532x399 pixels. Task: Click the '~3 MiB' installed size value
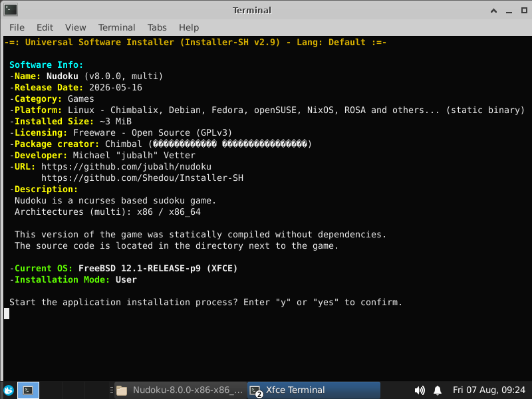pyautogui.click(x=116, y=122)
